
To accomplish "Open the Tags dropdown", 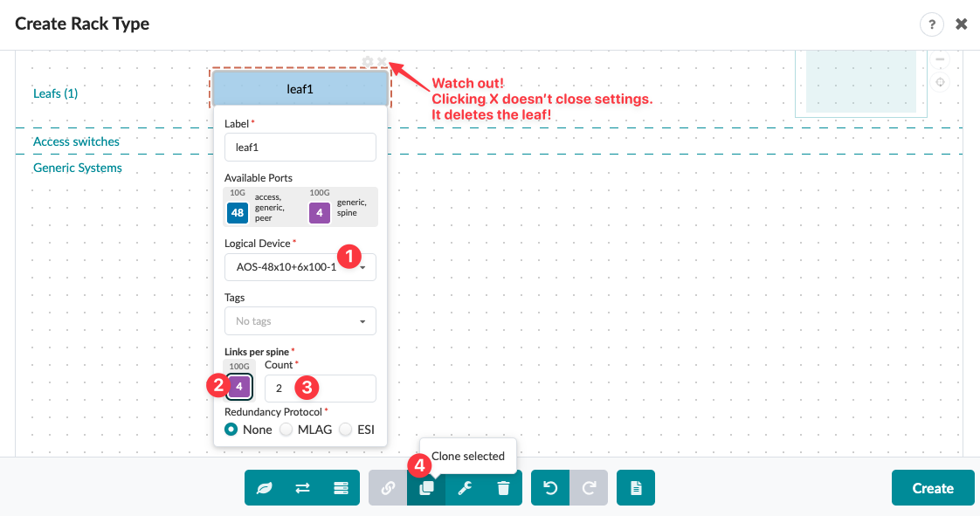I will [x=300, y=320].
